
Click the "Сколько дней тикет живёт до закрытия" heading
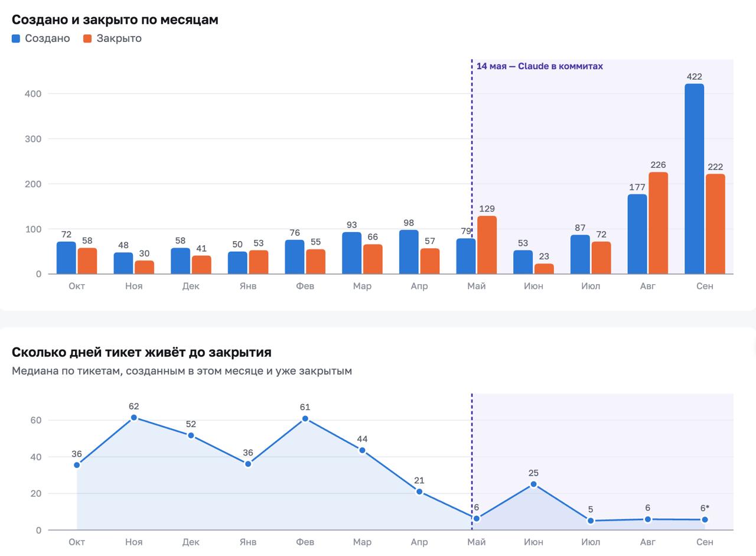point(142,352)
